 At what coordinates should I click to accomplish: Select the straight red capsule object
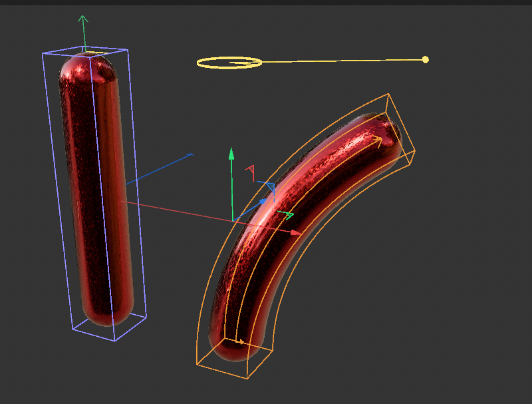[x=96, y=189]
